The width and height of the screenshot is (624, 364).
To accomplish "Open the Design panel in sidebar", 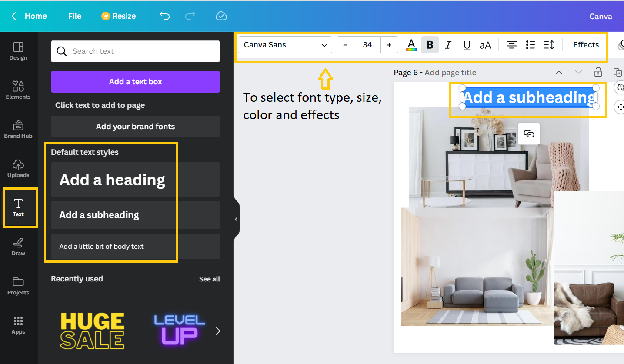I will [18, 51].
